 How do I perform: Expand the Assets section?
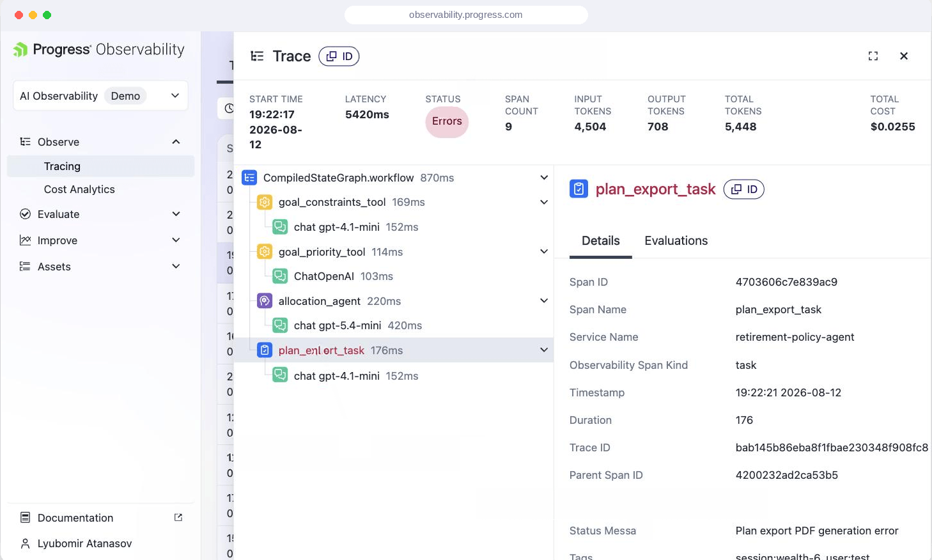[176, 267]
